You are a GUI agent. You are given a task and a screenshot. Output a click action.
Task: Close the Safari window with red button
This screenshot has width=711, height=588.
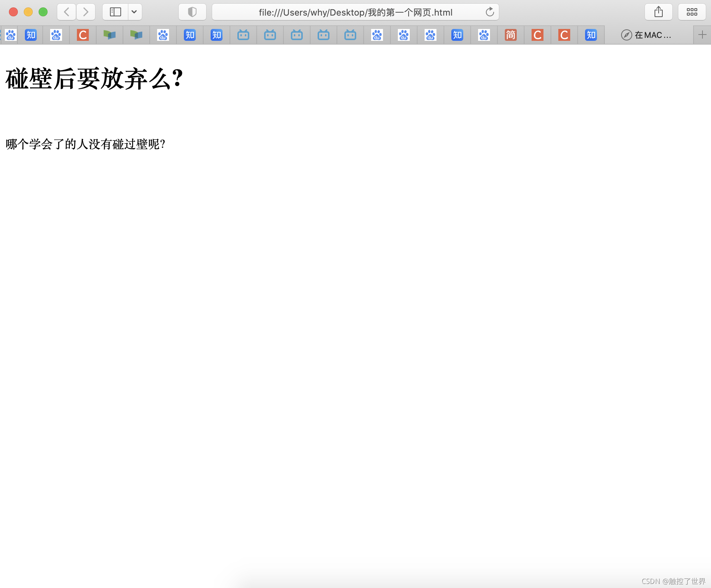[13, 12]
